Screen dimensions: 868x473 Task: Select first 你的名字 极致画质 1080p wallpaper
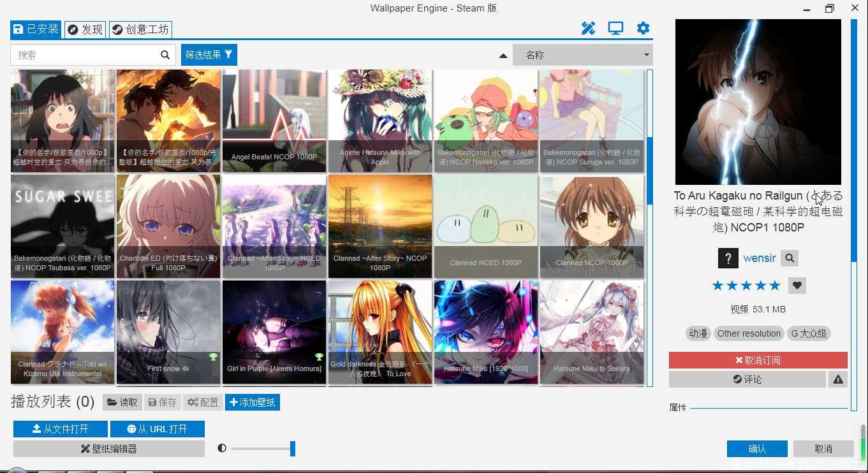tap(63, 121)
